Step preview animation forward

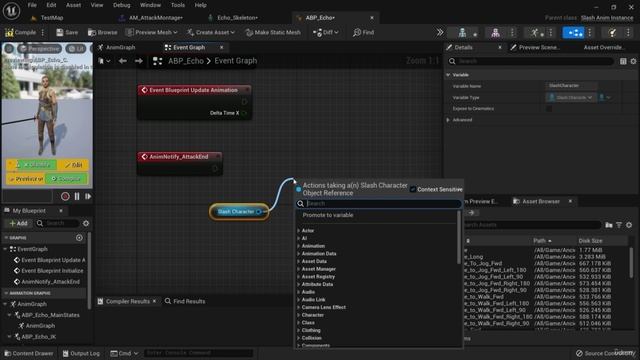click(x=88, y=196)
